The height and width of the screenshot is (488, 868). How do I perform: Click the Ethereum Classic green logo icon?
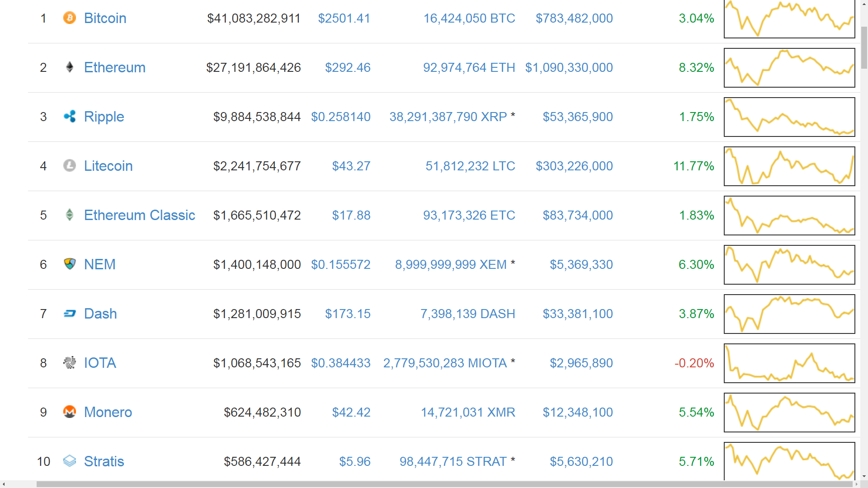(69, 215)
